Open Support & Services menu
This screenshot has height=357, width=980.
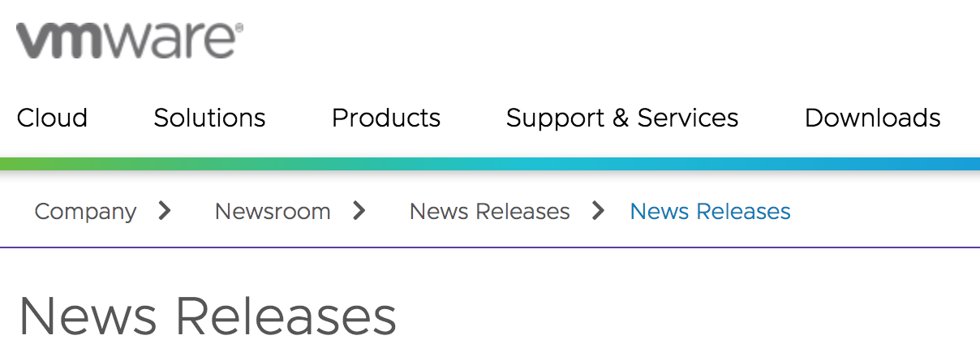(622, 118)
